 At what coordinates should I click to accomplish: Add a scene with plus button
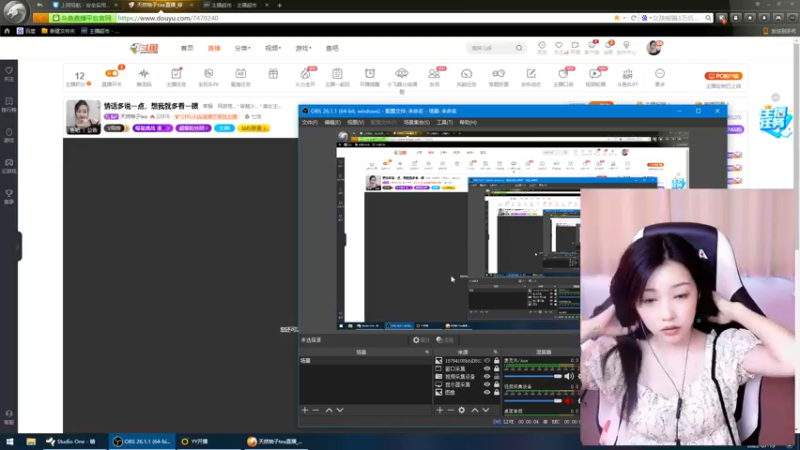click(305, 410)
